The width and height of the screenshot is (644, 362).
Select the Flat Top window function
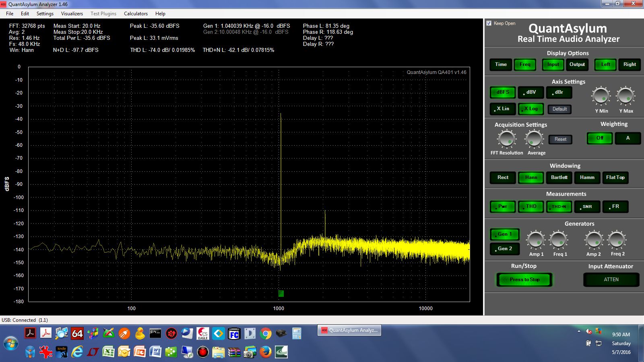click(x=615, y=178)
